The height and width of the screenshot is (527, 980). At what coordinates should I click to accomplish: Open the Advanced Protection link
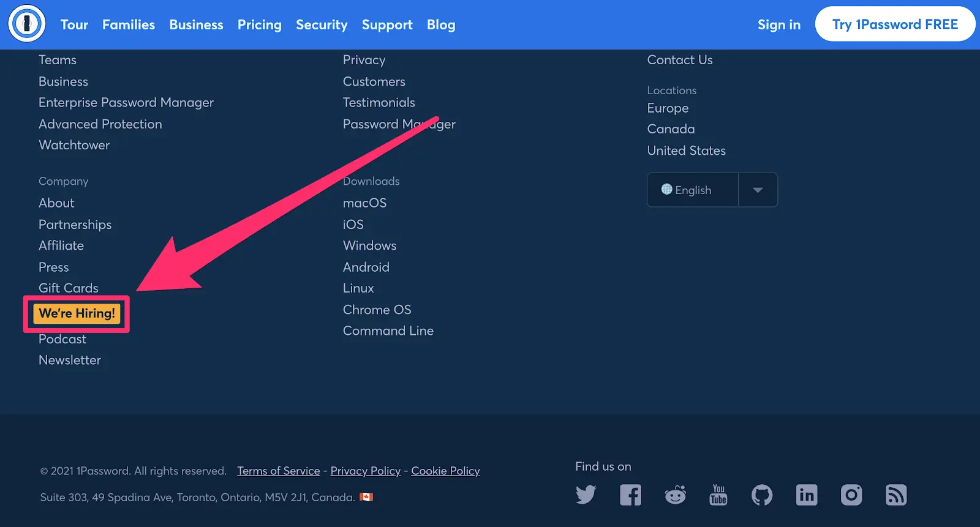click(x=100, y=124)
